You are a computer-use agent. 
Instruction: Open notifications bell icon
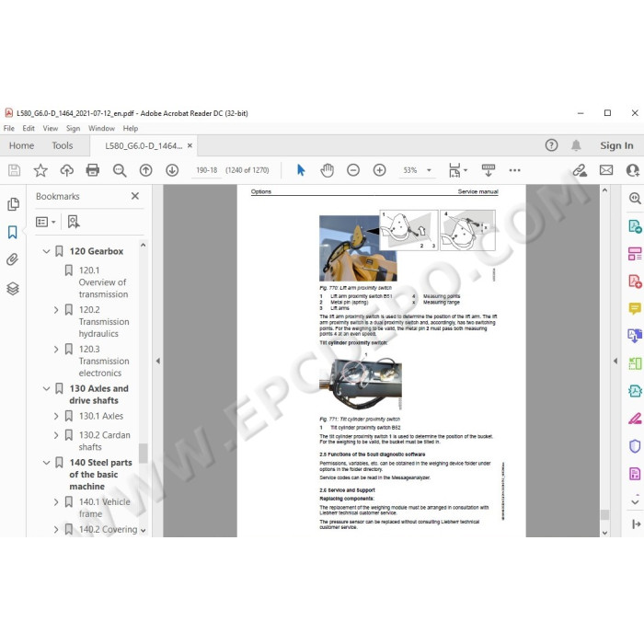point(576,145)
